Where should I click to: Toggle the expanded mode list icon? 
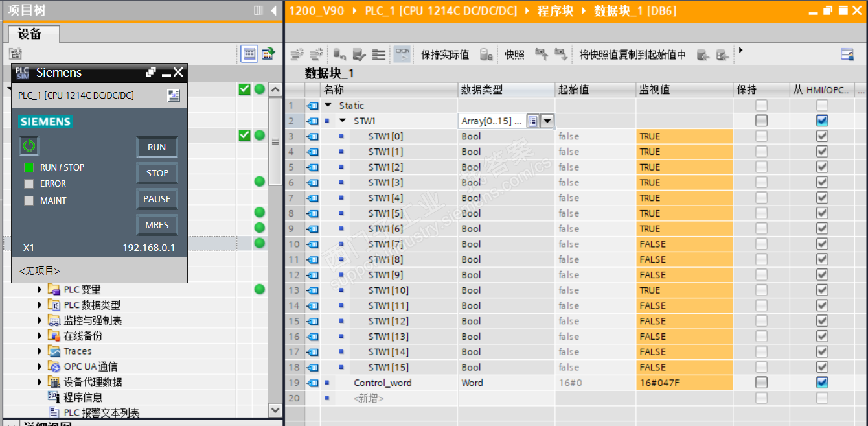[x=379, y=54]
